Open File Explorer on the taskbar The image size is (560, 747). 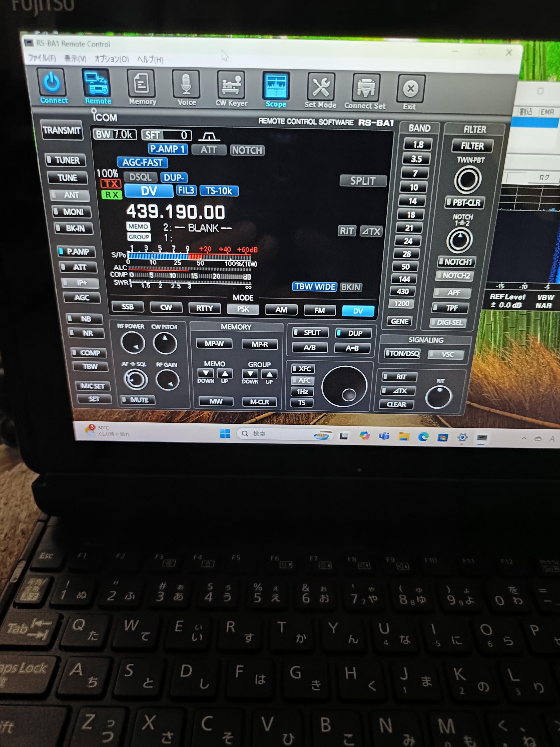pos(404,437)
